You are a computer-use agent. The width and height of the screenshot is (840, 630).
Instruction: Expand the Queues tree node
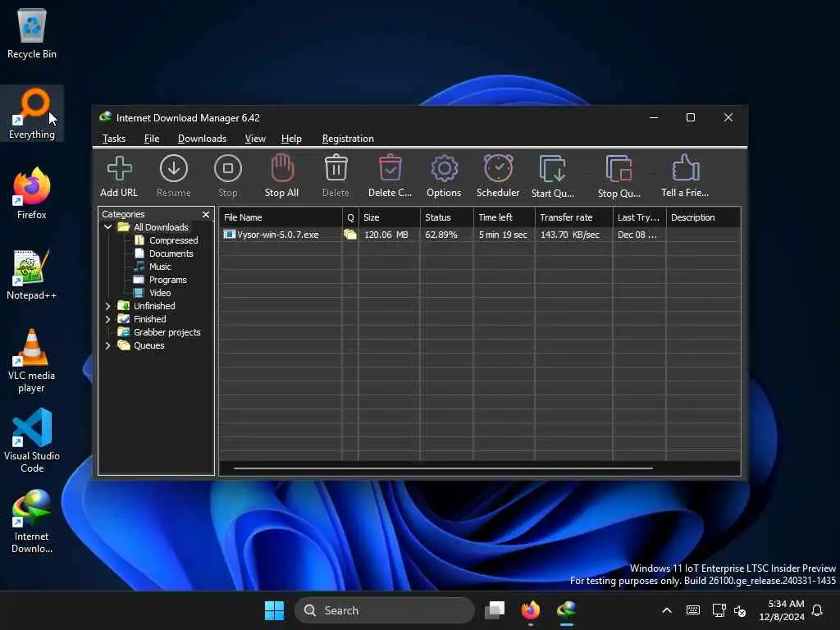(x=107, y=345)
